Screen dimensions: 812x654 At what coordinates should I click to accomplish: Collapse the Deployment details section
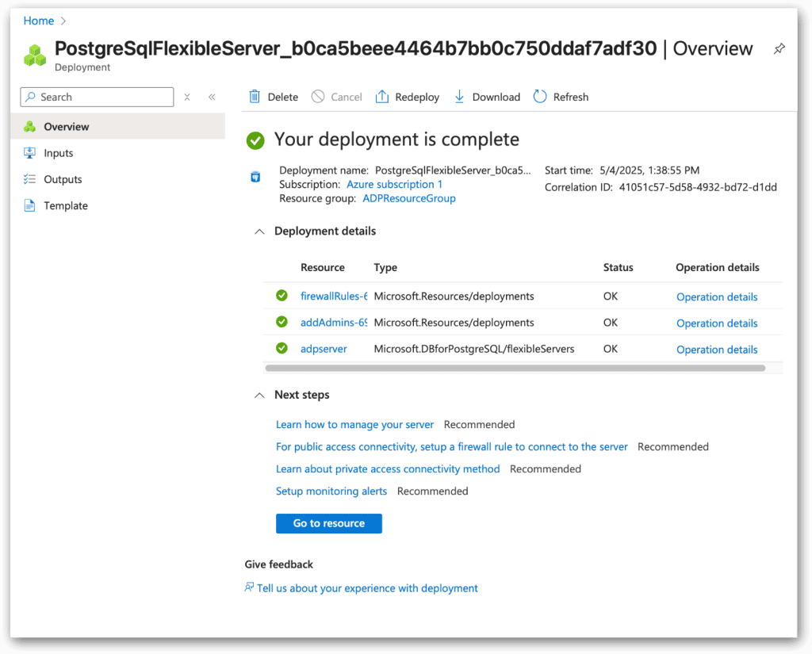(259, 231)
